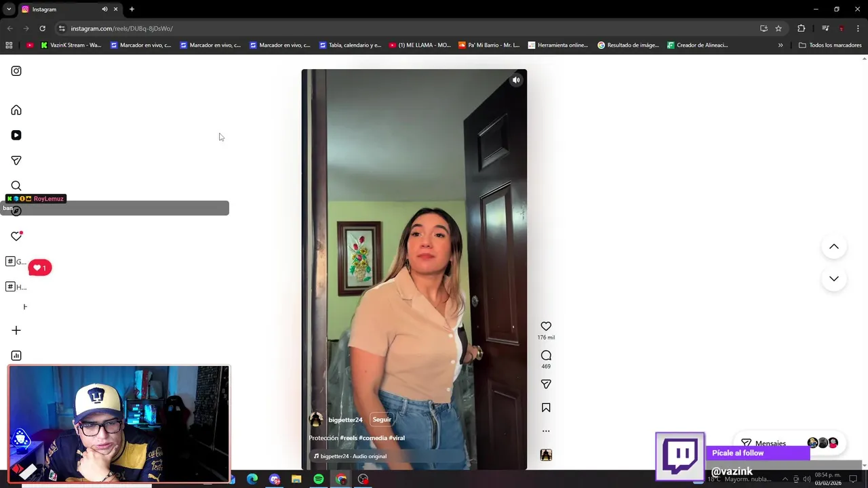Image resolution: width=868 pixels, height=488 pixels.
Task: Click the Instagram logo in the sidebar
Action: pos(16,71)
